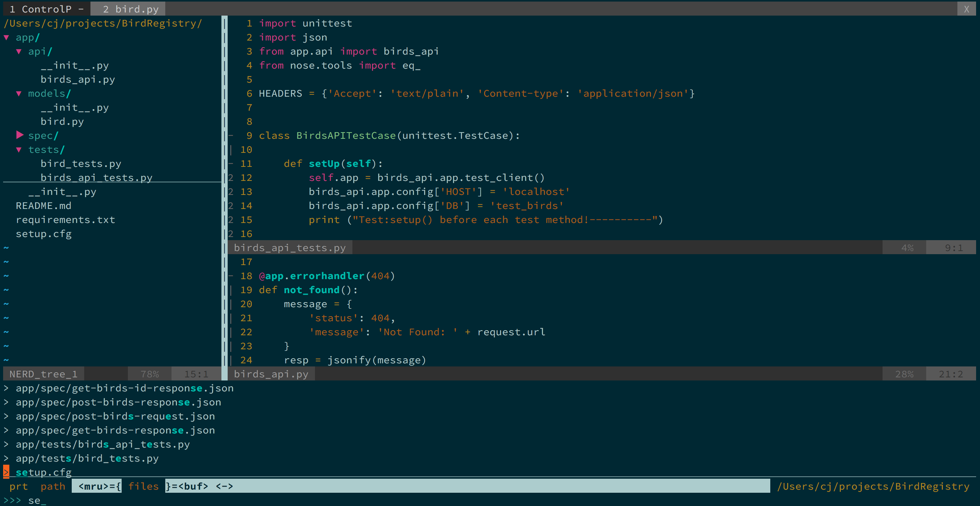The height and width of the screenshot is (506, 980).
Task: Toggle fold marker at app.errorhandler line
Action: 231,276
